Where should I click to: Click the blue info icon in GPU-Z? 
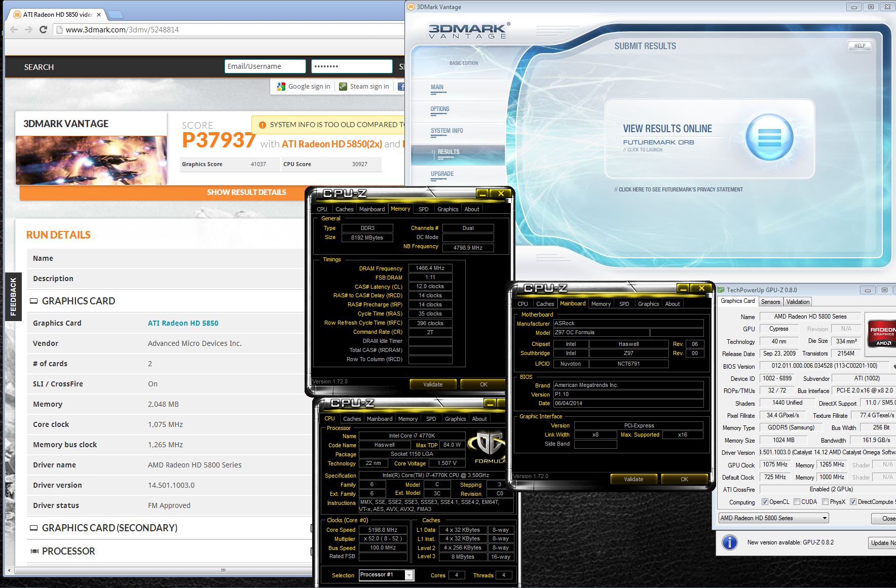729,542
